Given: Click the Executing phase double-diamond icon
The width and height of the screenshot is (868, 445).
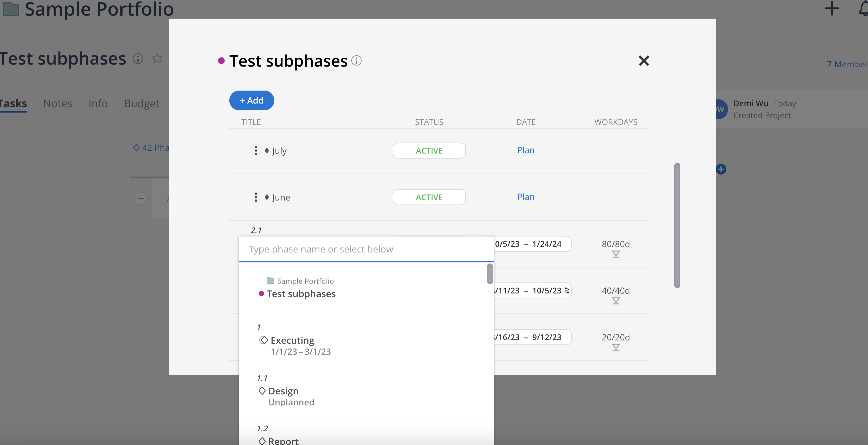Looking at the screenshot, I should click(263, 340).
